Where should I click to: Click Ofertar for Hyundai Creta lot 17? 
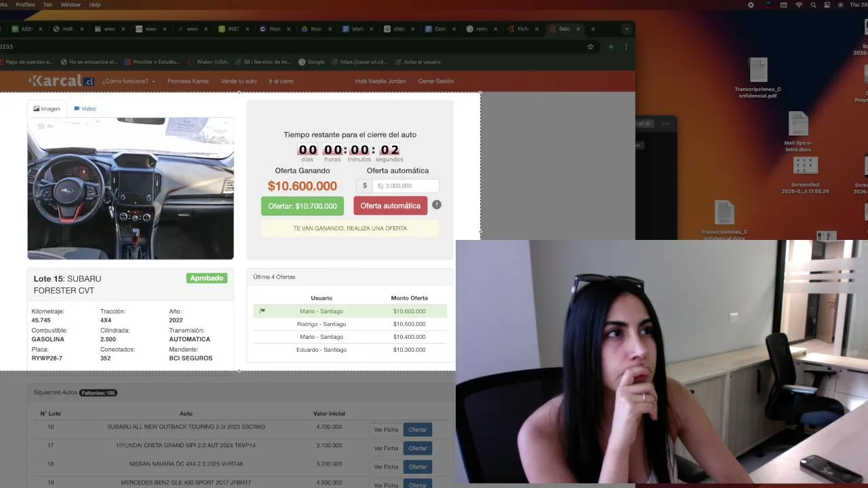418,448
